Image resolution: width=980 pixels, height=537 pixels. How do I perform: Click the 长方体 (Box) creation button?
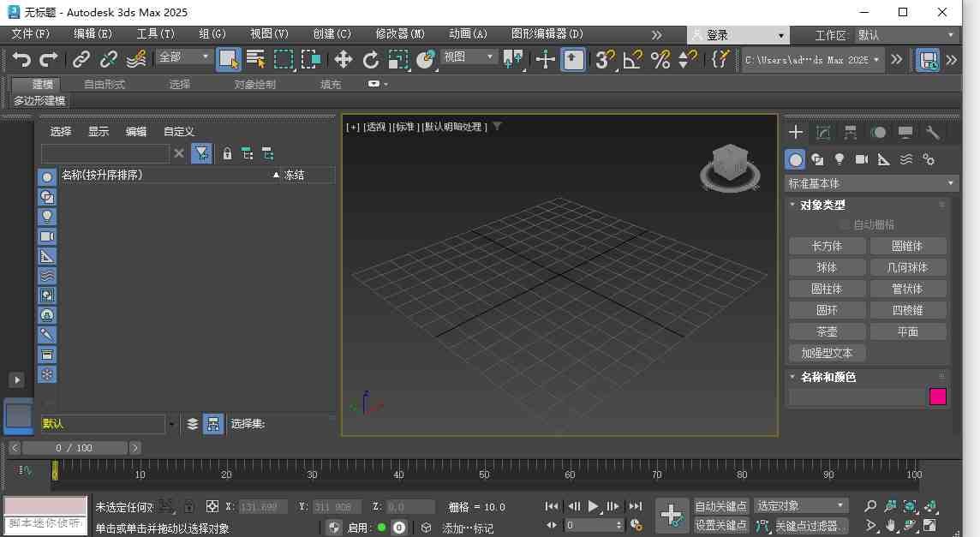(x=825, y=246)
